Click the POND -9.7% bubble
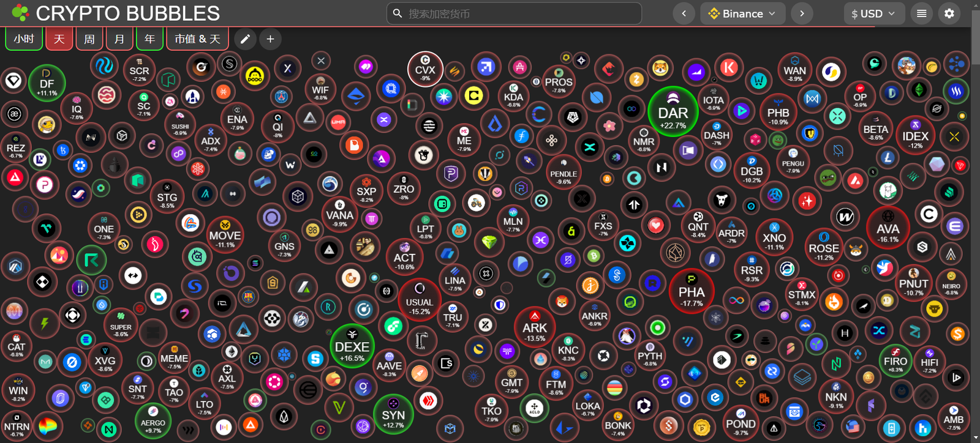 [x=741, y=423]
